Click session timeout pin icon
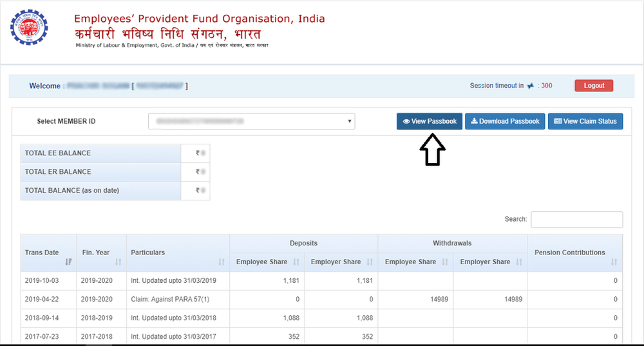The height and width of the screenshot is (346, 644). [531, 86]
